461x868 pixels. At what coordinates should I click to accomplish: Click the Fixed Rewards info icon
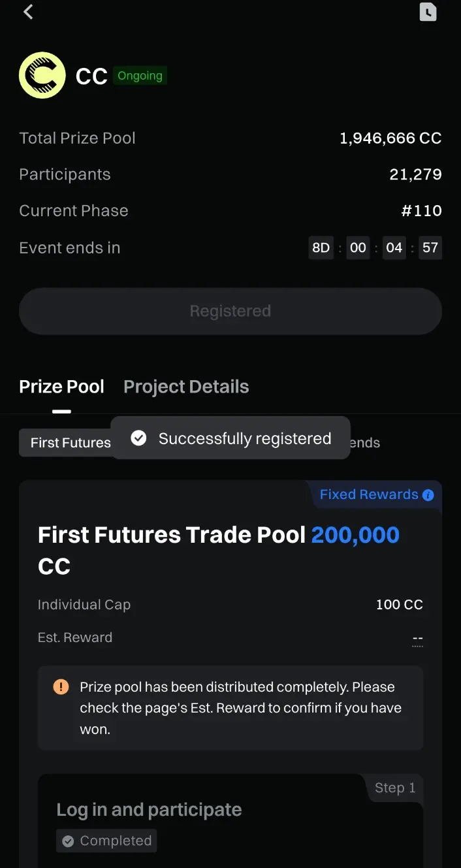pos(428,495)
